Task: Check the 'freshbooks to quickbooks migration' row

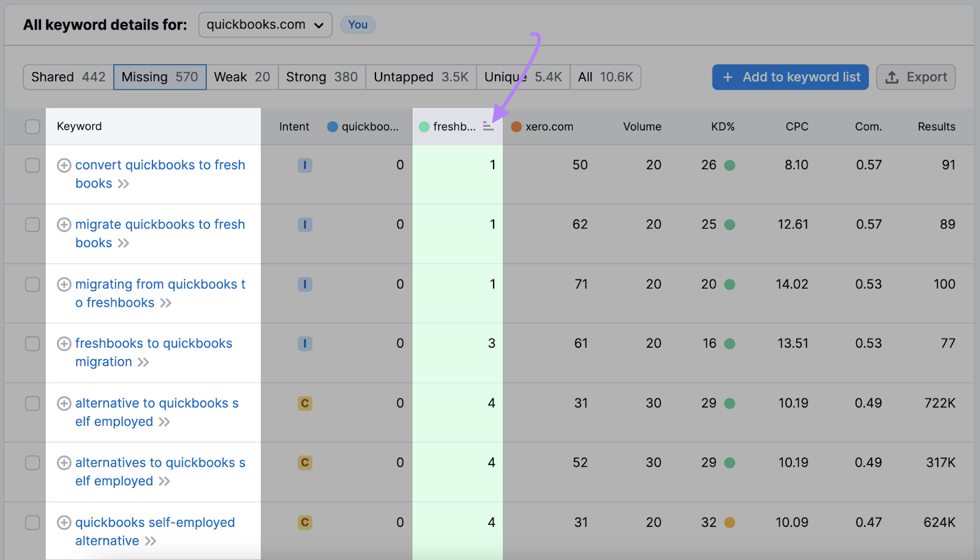Action: pos(32,344)
